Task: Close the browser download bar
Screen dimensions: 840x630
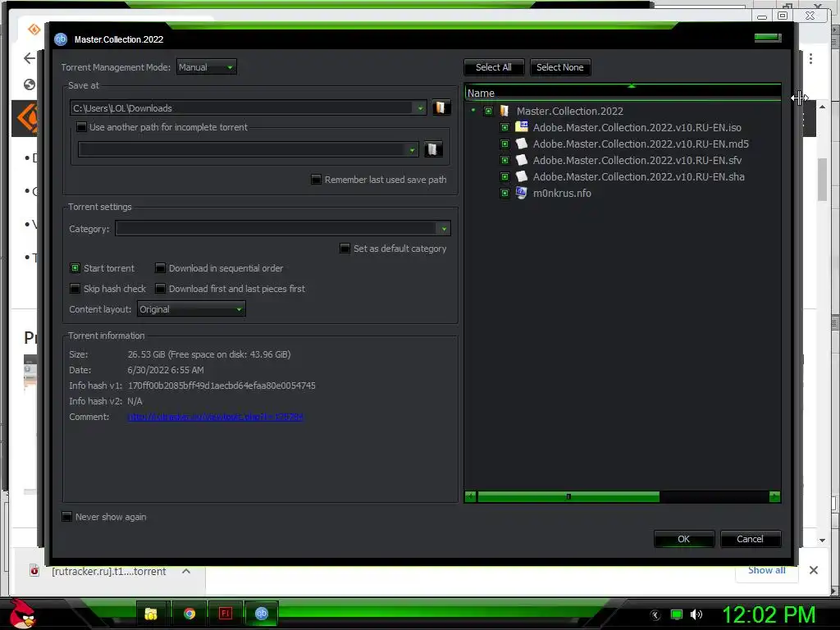Action: pos(813,570)
